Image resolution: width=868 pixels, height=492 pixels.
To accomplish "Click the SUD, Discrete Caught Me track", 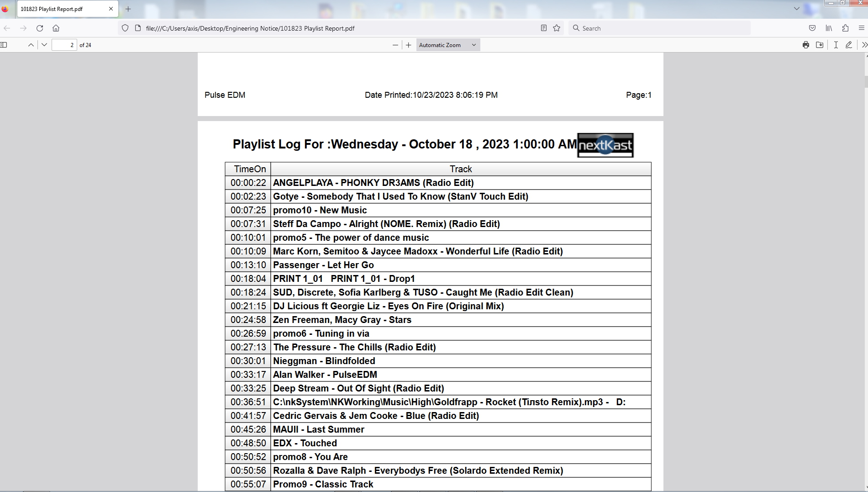I will coord(438,292).
